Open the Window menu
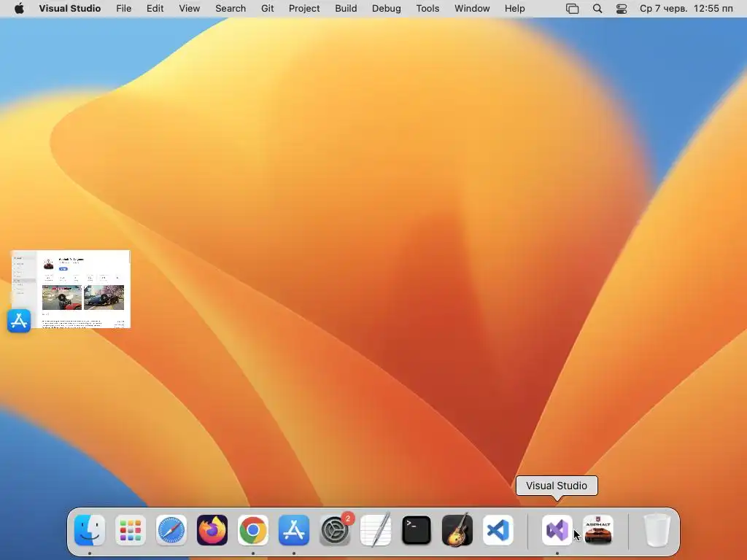747x560 pixels. pos(472,9)
